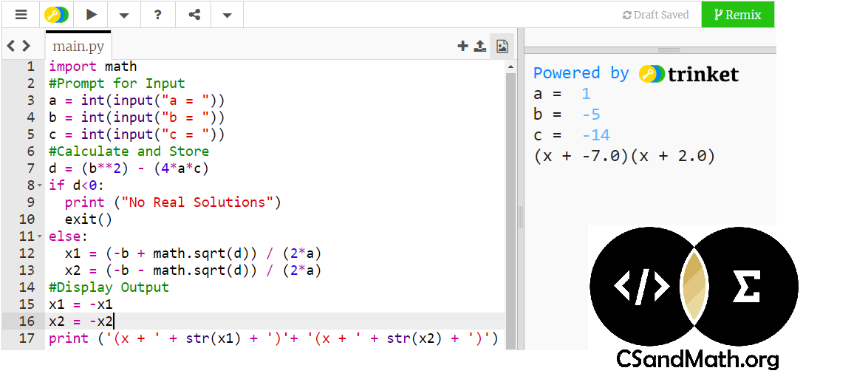The height and width of the screenshot is (382, 868).
Task: Click line 1 'import math'
Action: click(93, 66)
